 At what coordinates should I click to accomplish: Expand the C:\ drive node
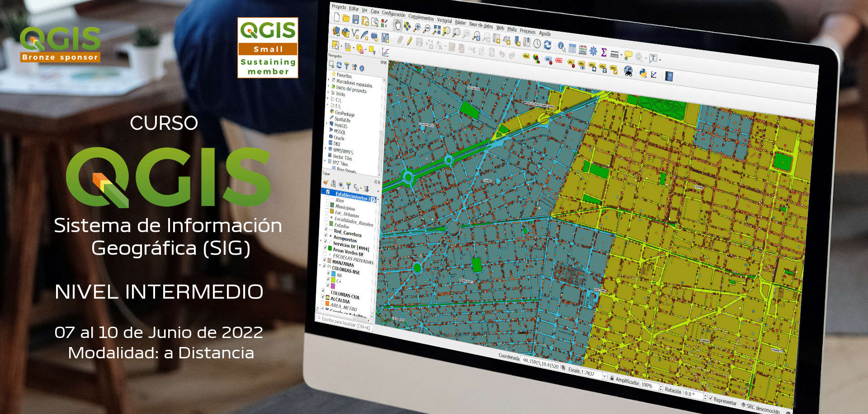tap(328, 98)
